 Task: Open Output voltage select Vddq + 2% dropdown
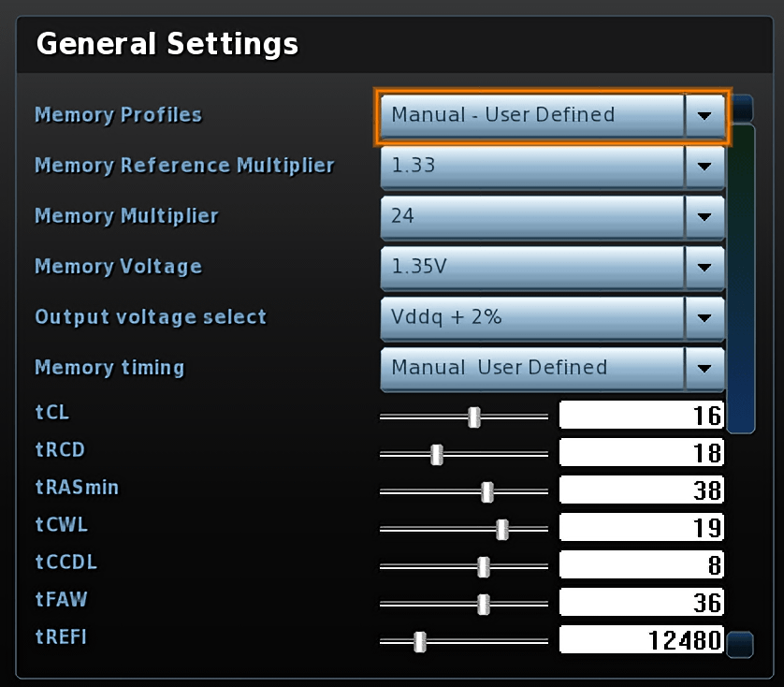[552, 318]
